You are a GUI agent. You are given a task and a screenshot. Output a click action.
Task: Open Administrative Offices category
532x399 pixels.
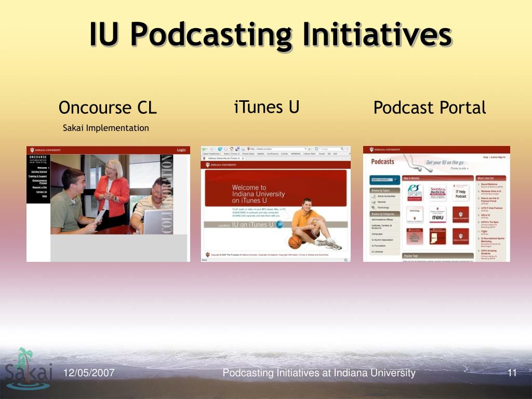pyautogui.click(x=382, y=220)
